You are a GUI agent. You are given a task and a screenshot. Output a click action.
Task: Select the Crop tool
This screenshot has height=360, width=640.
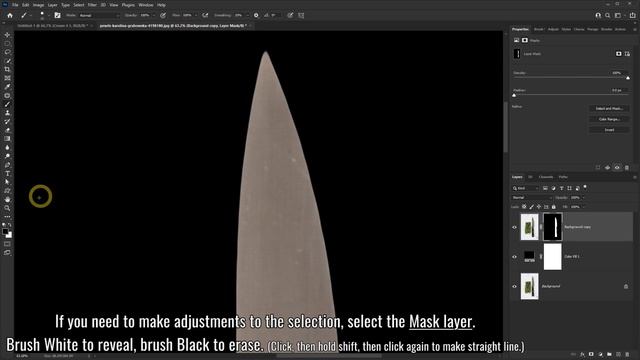7,69
